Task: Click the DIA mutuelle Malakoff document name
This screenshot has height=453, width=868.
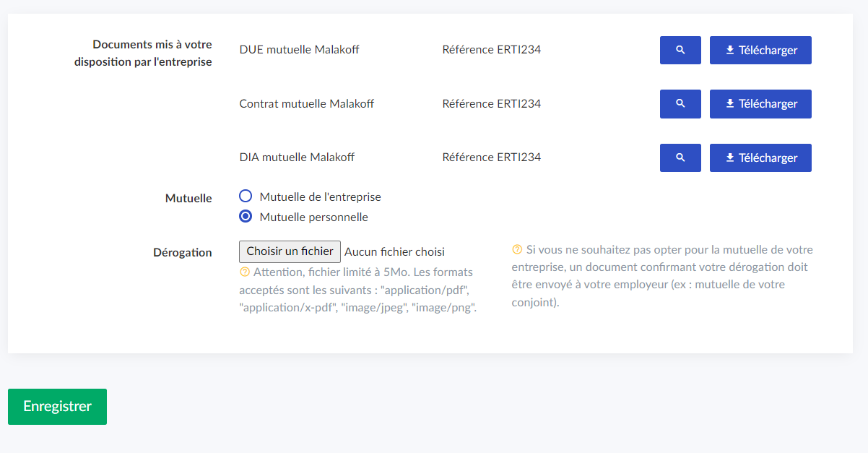Action: tap(297, 157)
